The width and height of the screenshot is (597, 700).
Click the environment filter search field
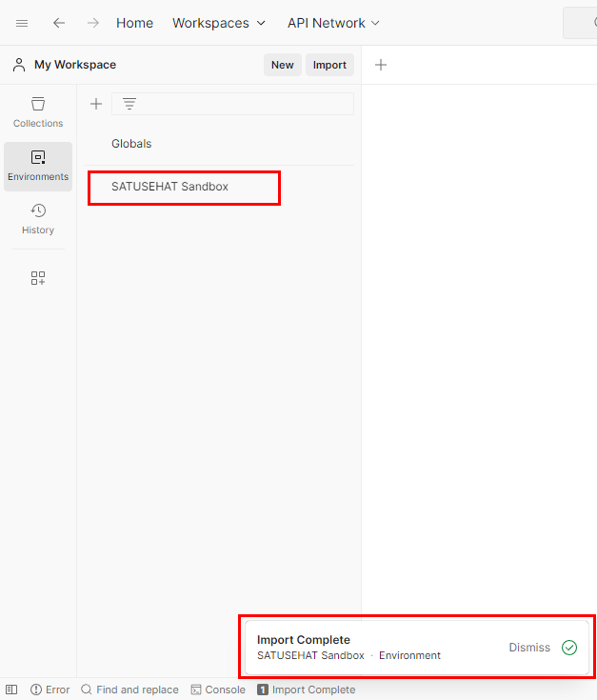coord(232,104)
